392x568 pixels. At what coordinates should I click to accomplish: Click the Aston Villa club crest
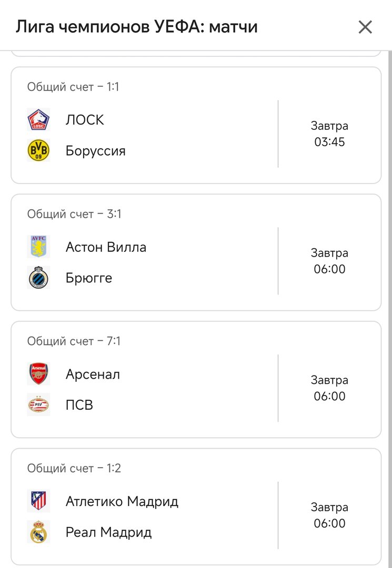click(38, 247)
